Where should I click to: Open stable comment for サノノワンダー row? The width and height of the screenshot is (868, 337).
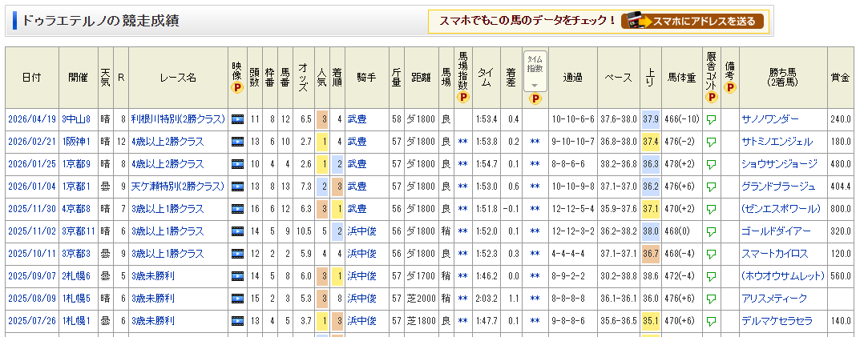pyautogui.click(x=711, y=119)
